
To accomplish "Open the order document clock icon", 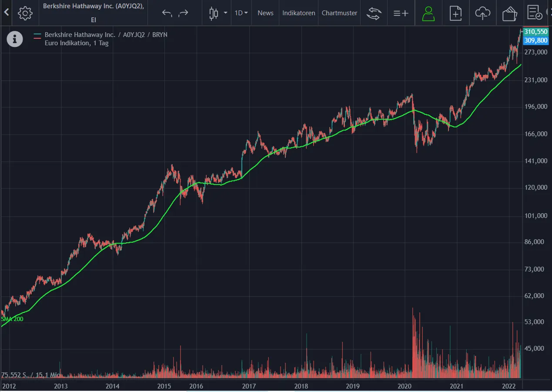I will 535,13.
